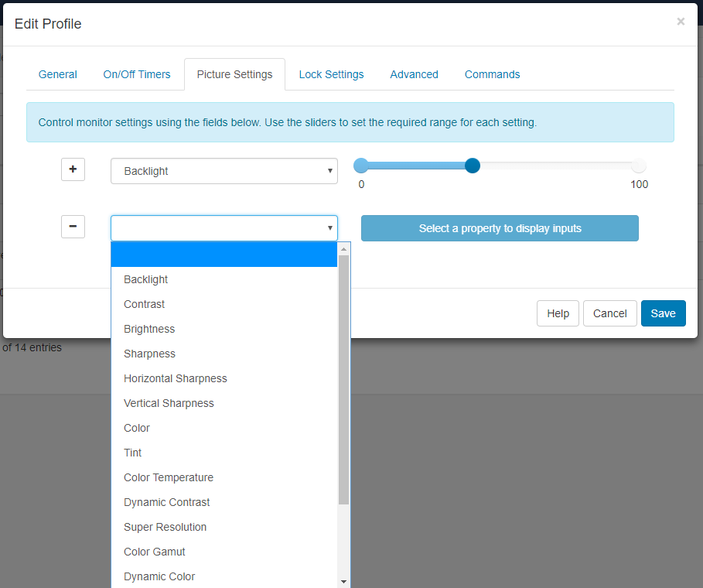703x588 pixels.
Task: Select Super Resolution in the list
Action: 166,527
